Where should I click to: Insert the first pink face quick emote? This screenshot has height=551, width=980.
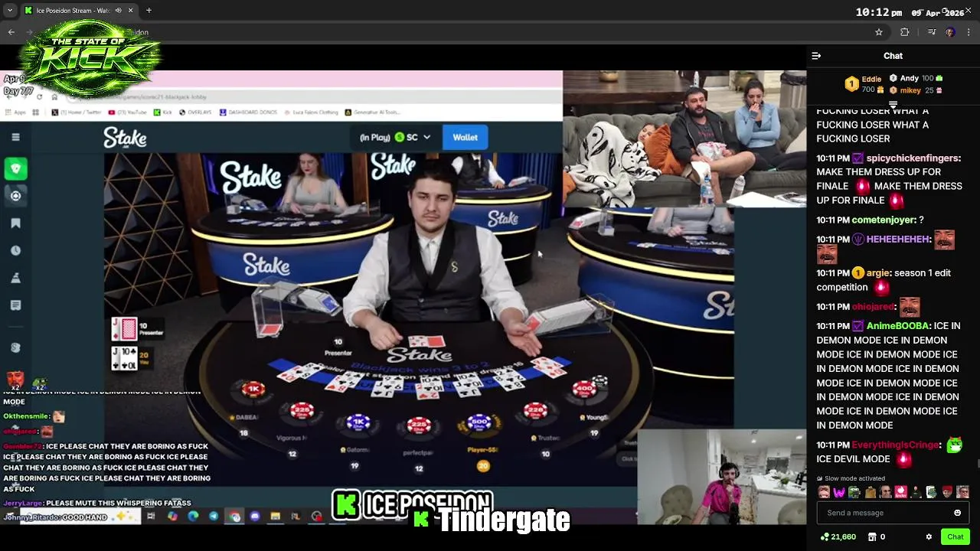click(824, 492)
